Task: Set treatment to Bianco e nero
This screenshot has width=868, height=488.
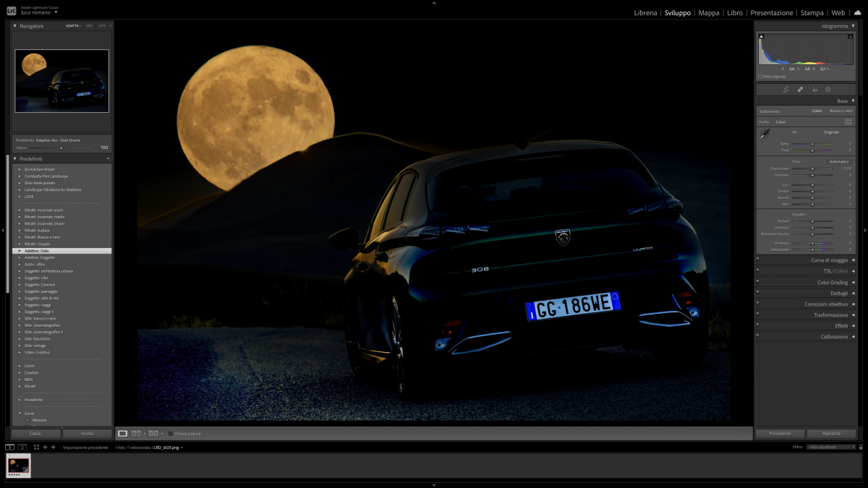Action: [841, 111]
